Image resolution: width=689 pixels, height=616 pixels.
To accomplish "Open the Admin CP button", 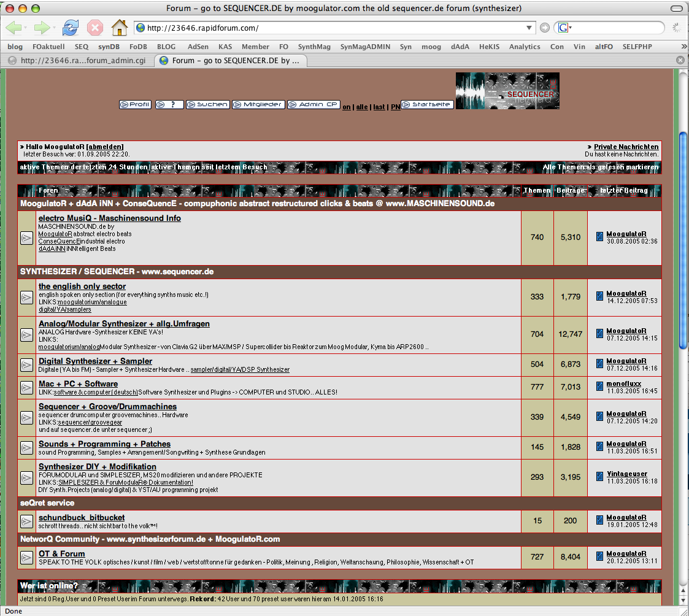I will tap(314, 104).
